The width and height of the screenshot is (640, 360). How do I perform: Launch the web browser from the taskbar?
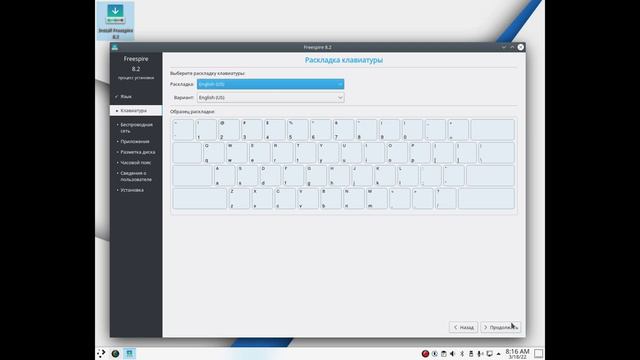click(x=116, y=353)
